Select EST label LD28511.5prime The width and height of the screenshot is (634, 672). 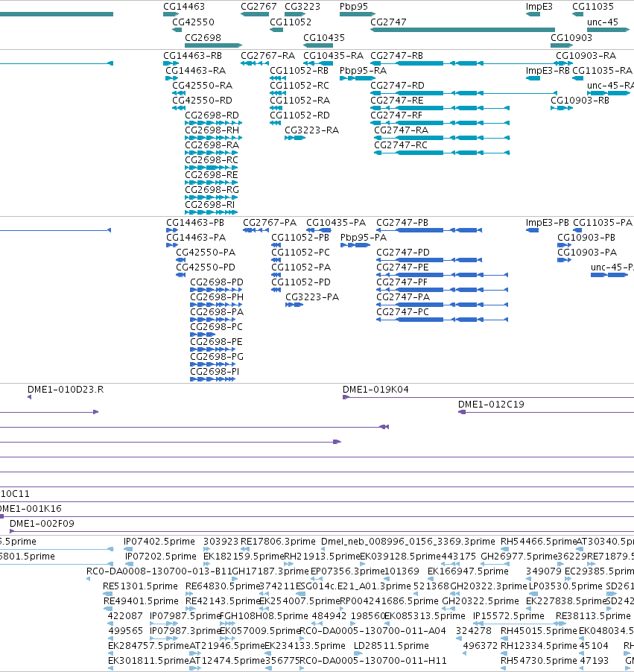[391, 645]
